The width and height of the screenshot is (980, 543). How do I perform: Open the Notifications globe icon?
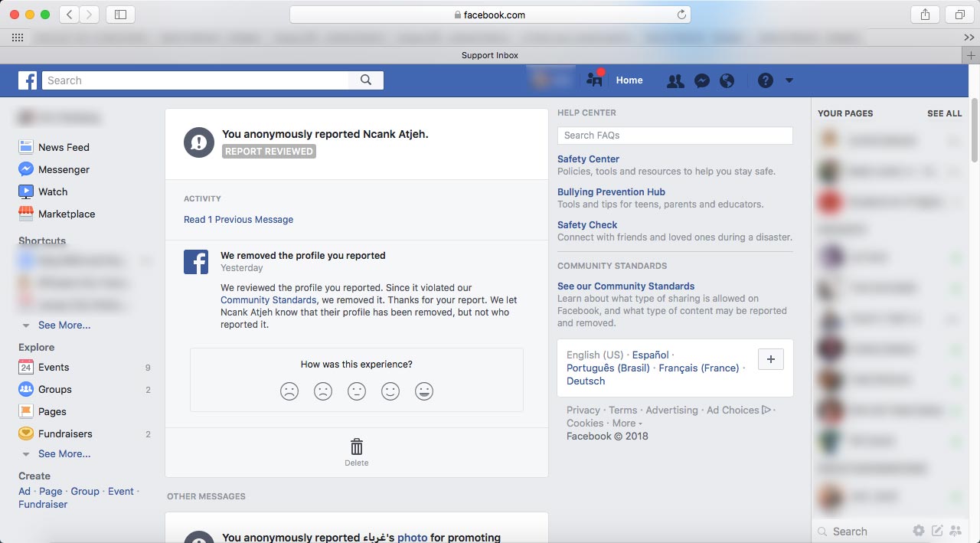coord(727,80)
